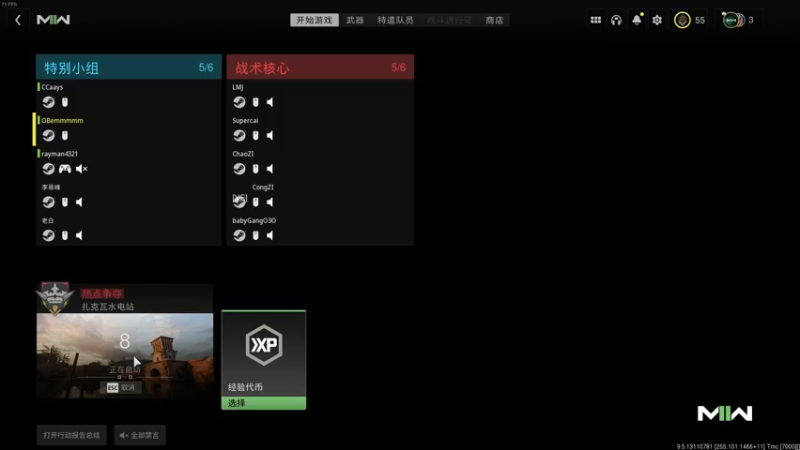Click the crown emblem mode icon
The image size is (800, 450).
(55, 297)
